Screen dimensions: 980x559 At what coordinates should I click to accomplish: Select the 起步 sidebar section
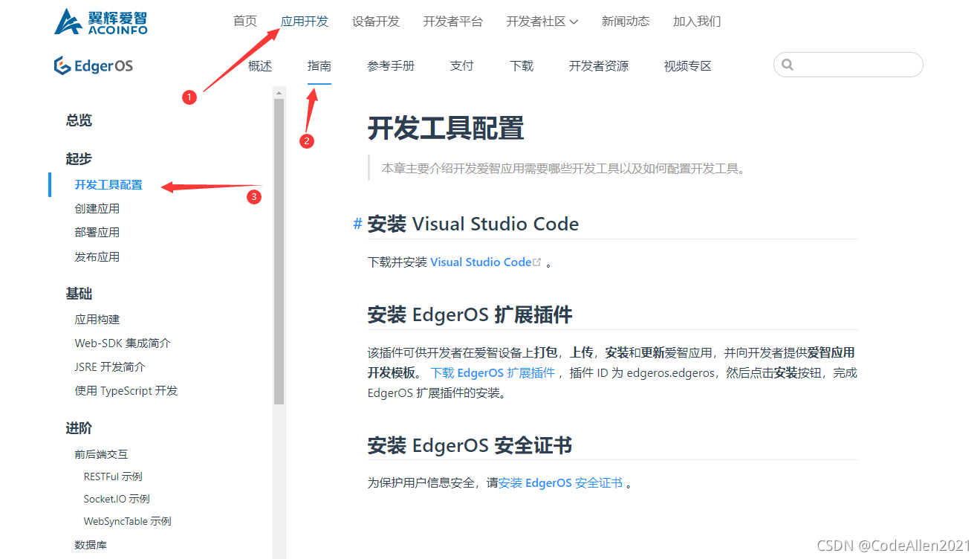point(79,159)
